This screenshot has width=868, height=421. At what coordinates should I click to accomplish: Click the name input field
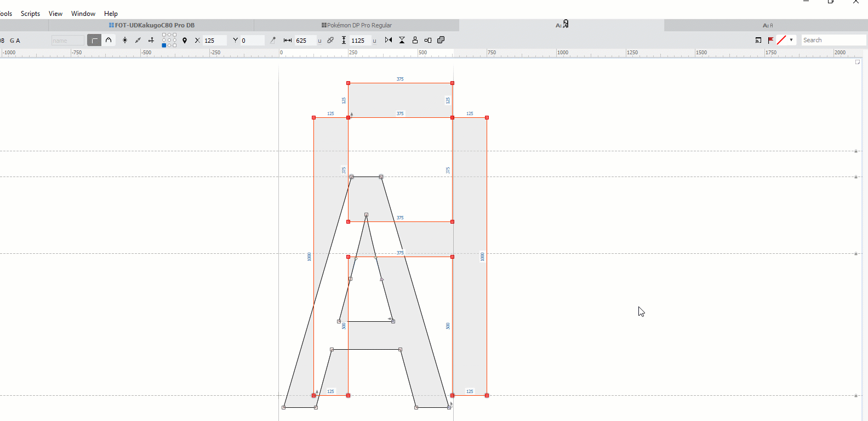[68, 40]
